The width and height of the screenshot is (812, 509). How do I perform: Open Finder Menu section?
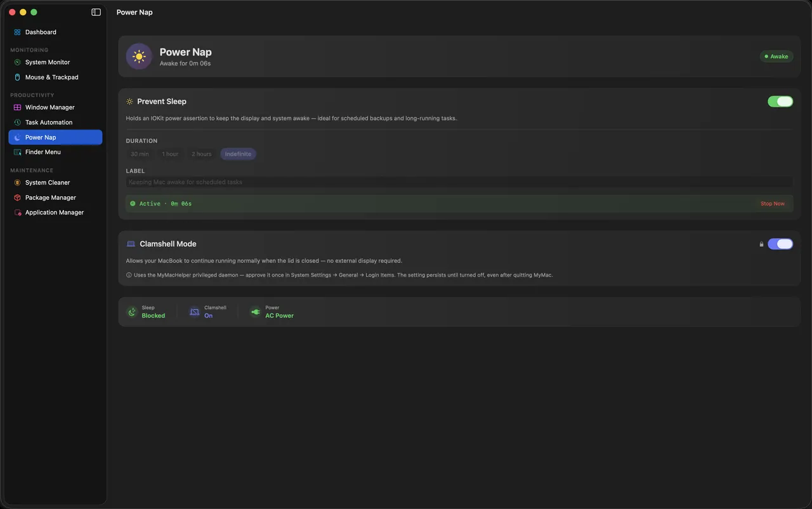click(x=55, y=152)
